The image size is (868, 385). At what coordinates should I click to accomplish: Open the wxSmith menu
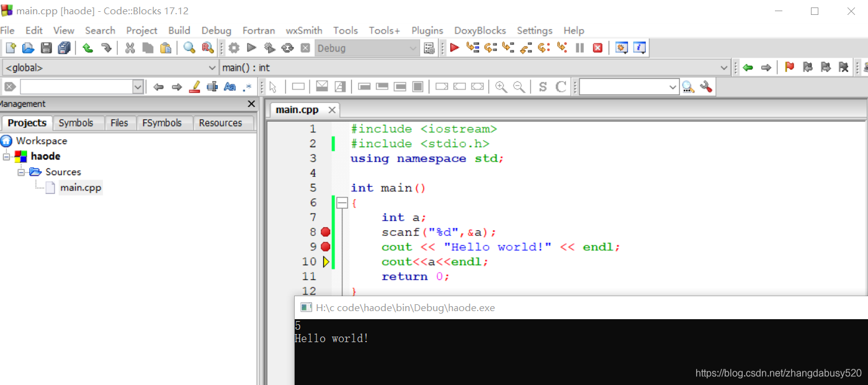[x=304, y=30]
